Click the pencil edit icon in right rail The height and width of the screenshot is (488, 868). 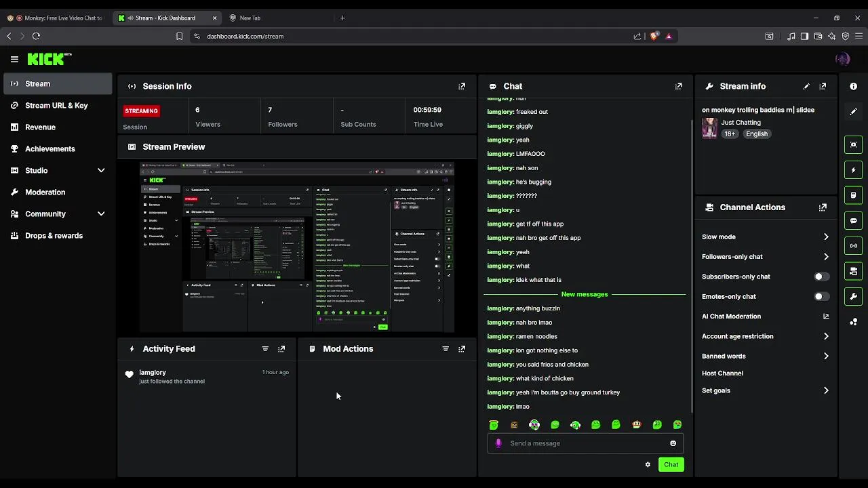853,111
